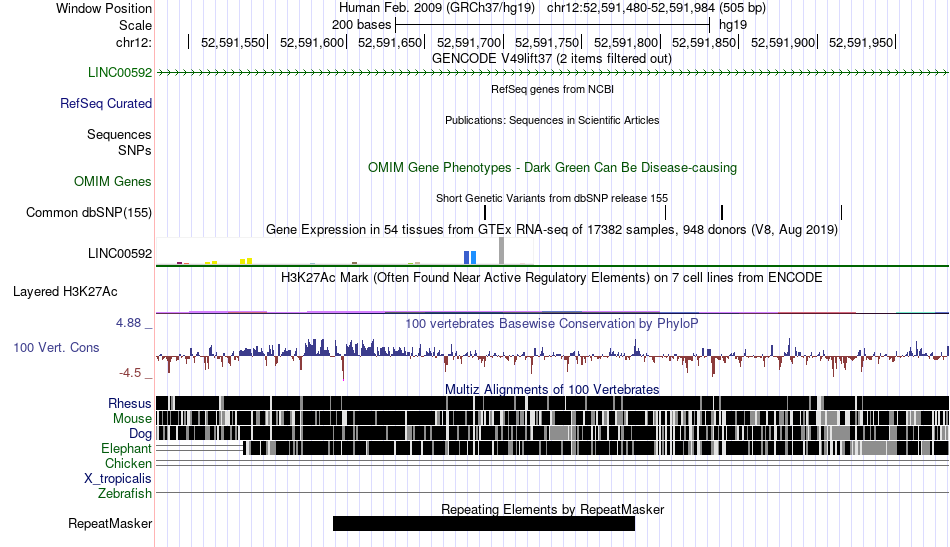Click the 52,591,550 ruler coordinate
Viewport: 950px width, 547px height.
pyautogui.click(x=233, y=42)
